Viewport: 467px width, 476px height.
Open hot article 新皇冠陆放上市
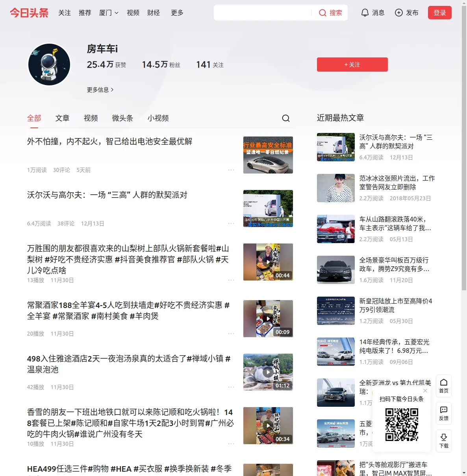(396, 305)
